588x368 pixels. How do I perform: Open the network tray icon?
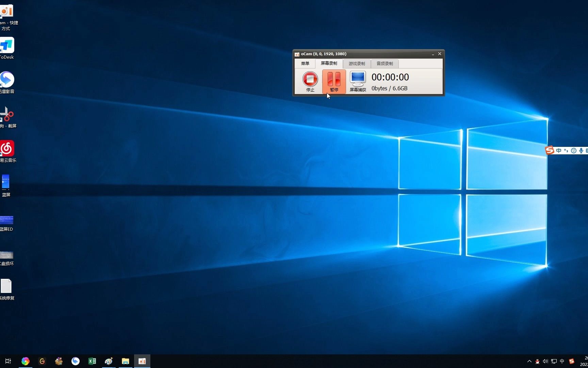554,361
